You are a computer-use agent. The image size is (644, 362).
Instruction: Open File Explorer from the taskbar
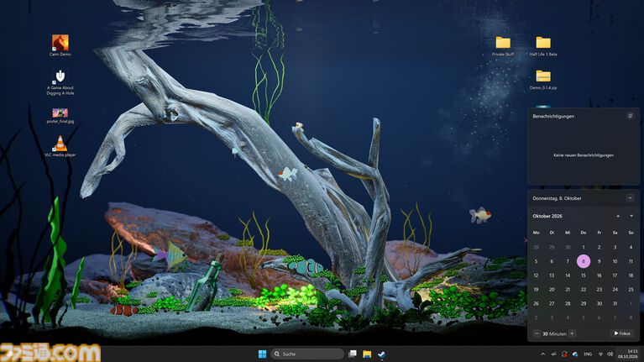367,354
